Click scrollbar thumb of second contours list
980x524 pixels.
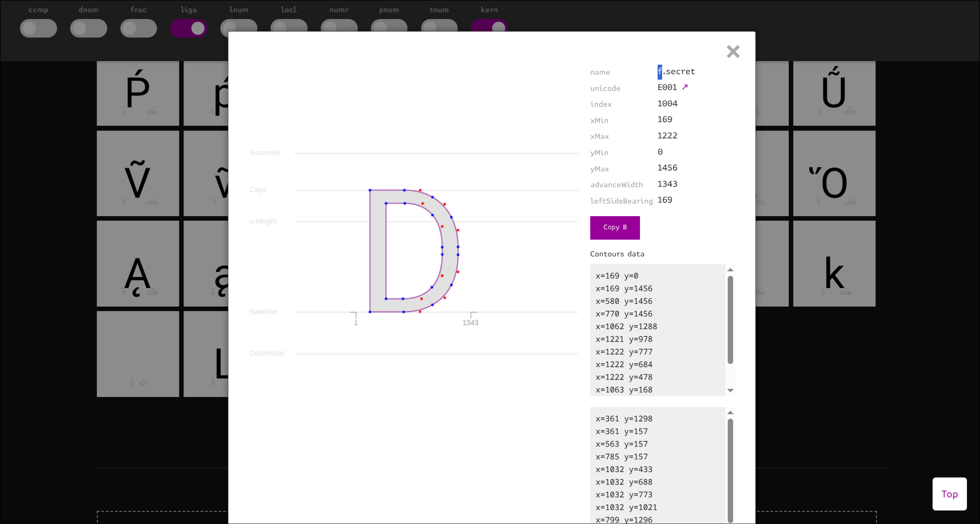click(730, 470)
